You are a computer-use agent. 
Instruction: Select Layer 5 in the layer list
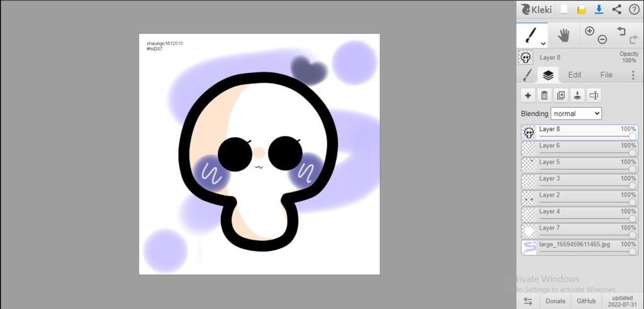point(579,166)
